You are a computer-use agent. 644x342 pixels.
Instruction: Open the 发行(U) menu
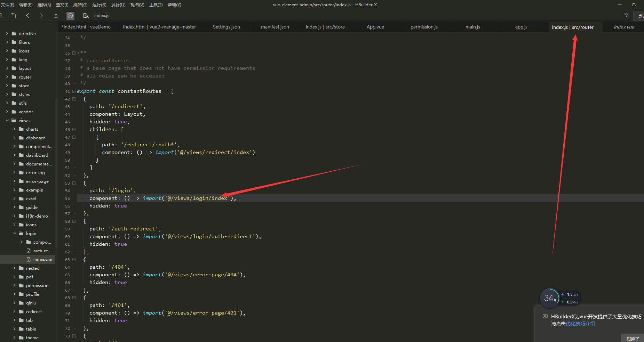tap(118, 5)
